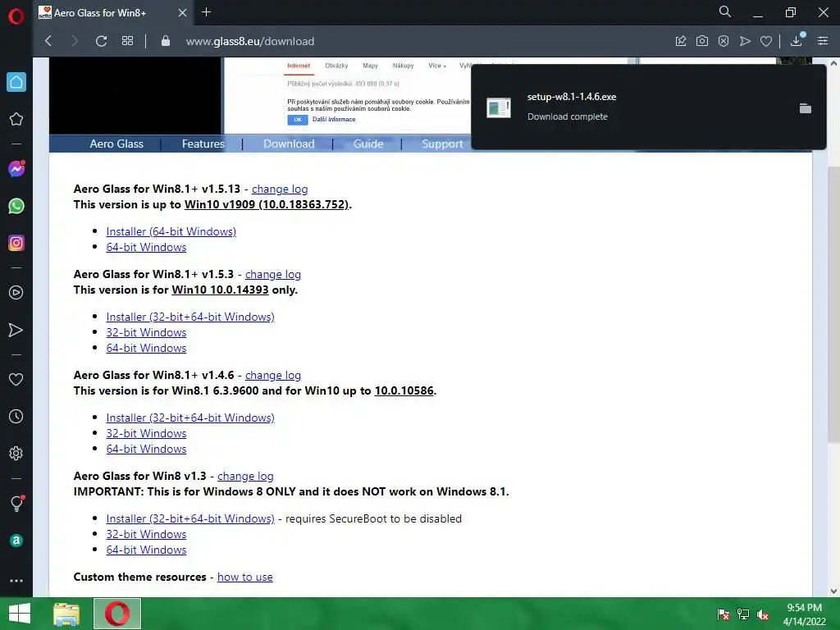840x630 pixels.
Task: Open WhatsApp in the sidebar
Action: [16, 206]
